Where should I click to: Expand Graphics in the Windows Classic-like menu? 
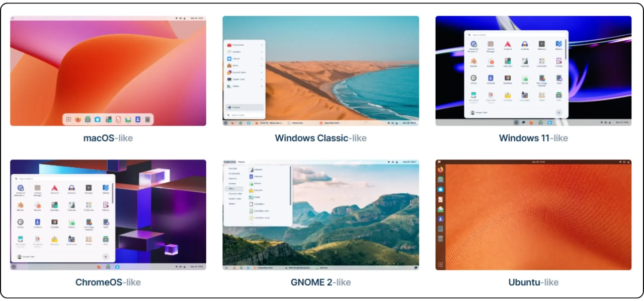coord(245,52)
